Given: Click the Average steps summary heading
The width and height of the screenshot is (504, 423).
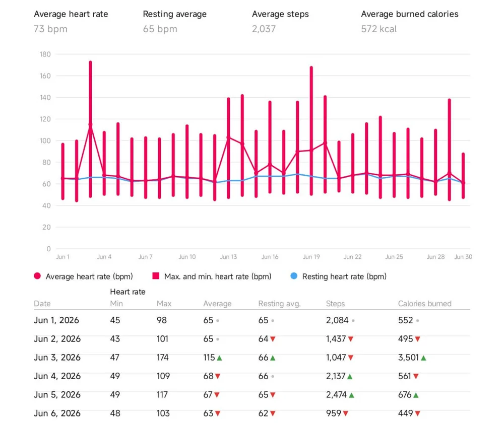Looking at the screenshot, I should point(280,14).
